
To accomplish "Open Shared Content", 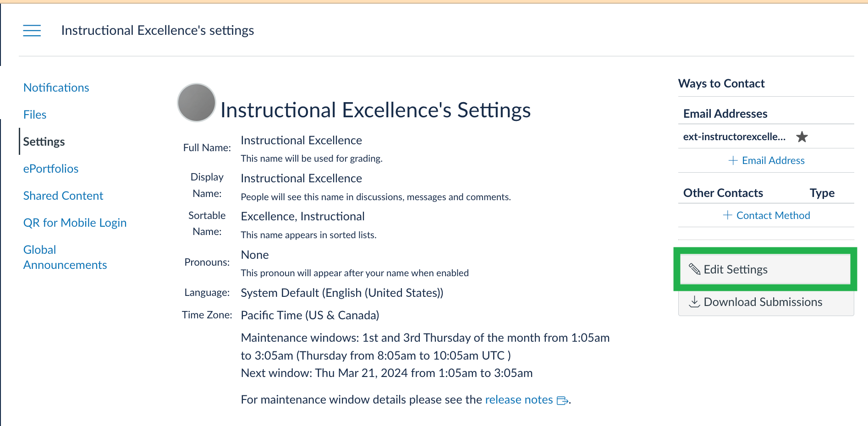I will coord(63,196).
